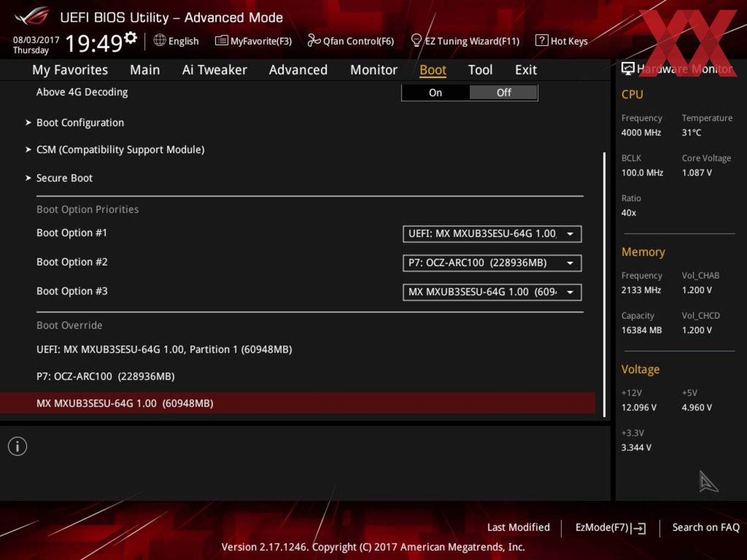Open Search on FAQ
This screenshot has height=560, width=747.
706,527
